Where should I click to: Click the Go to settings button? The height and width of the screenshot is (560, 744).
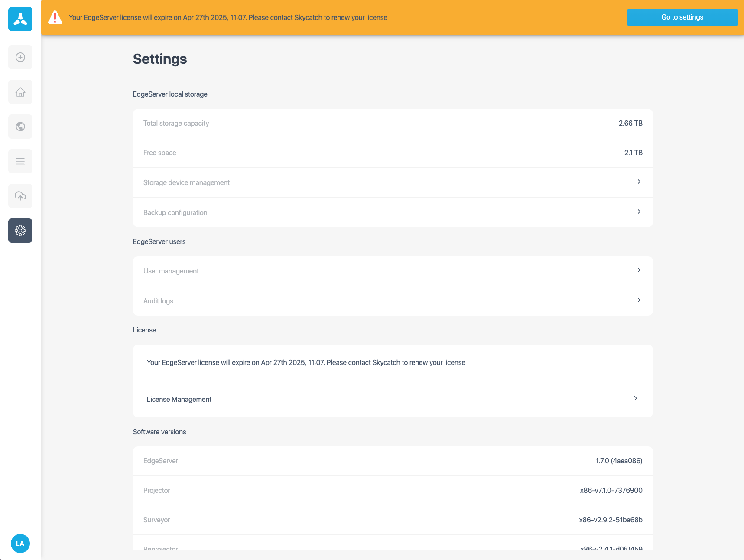(682, 17)
